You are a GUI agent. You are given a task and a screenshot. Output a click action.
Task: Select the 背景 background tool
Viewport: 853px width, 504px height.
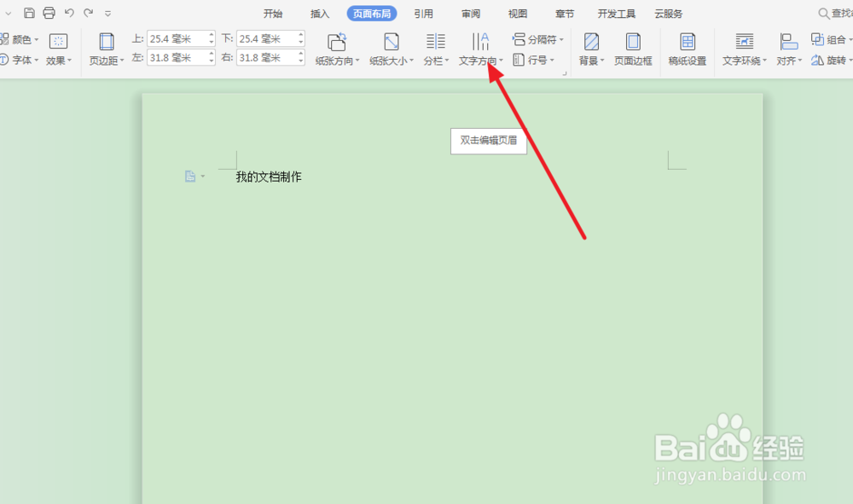tap(590, 51)
